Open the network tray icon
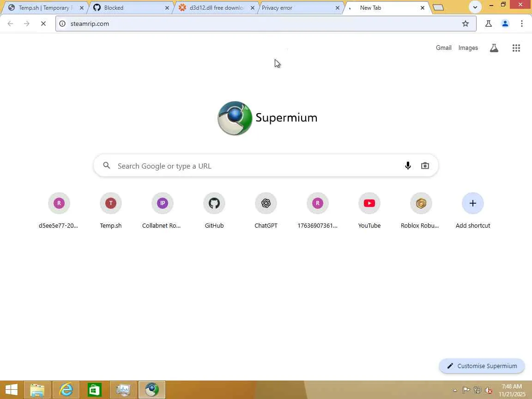This screenshot has width=532, height=399. coord(478,390)
